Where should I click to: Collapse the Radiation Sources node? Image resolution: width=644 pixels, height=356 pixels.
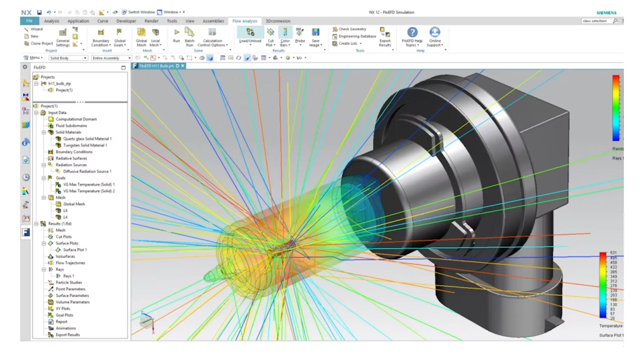point(44,165)
